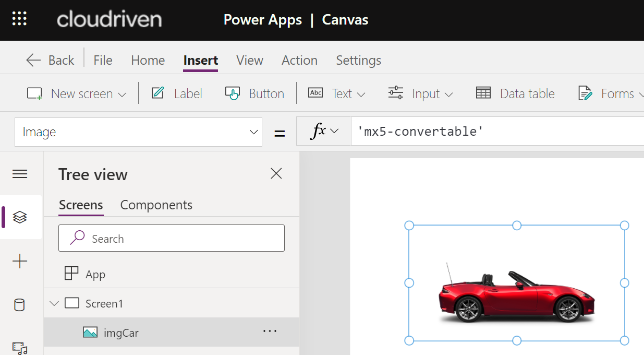
Task: Click the Tree view Search field
Action: point(172,239)
